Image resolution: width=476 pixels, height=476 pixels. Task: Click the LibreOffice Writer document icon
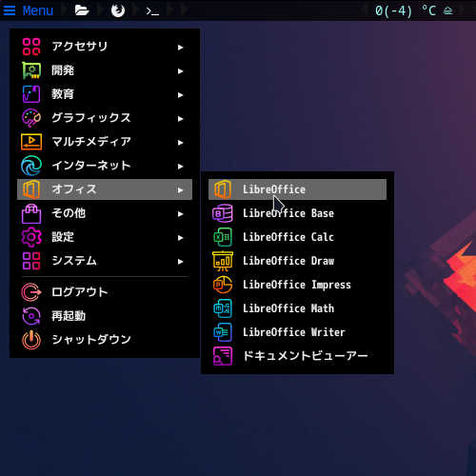(x=223, y=332)
